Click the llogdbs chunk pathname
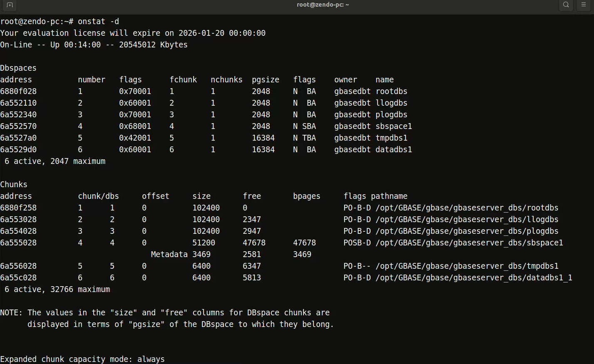The image size is (594, 364). 467,220
